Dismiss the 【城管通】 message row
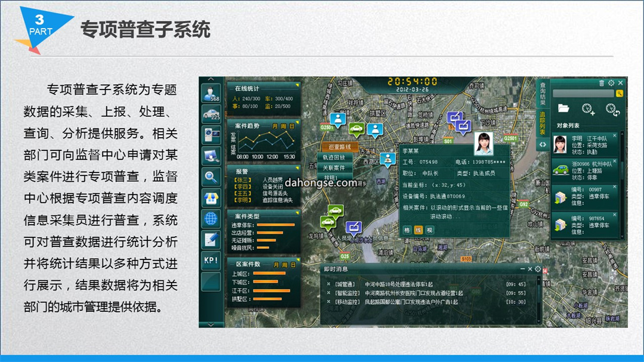This screenshot has width=644, height=362. coord(329,284)
